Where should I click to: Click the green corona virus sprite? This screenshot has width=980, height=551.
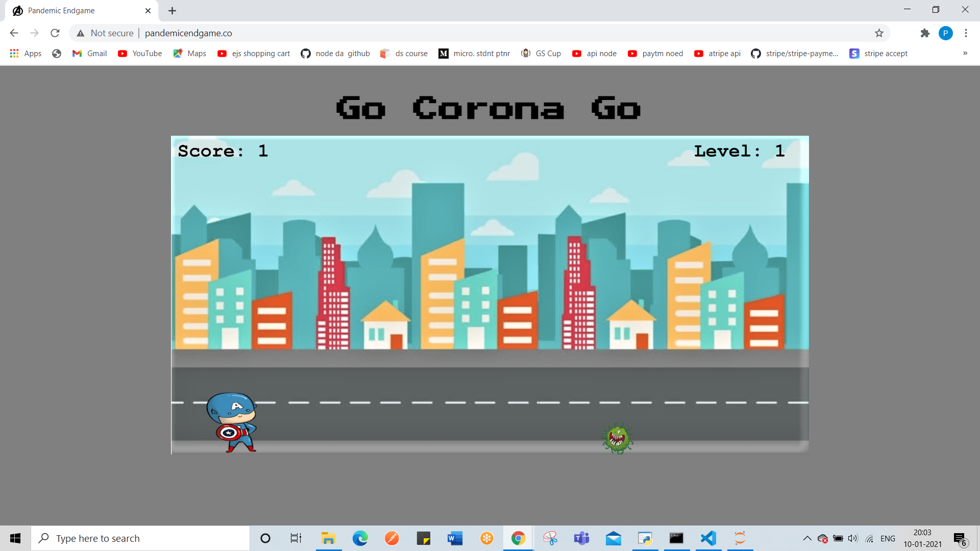tap(617, 438)
